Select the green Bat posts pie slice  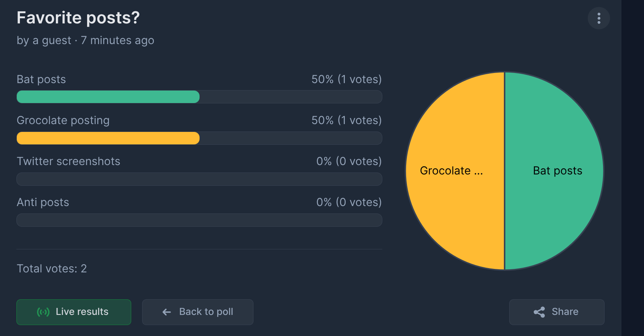pos(554,171)
